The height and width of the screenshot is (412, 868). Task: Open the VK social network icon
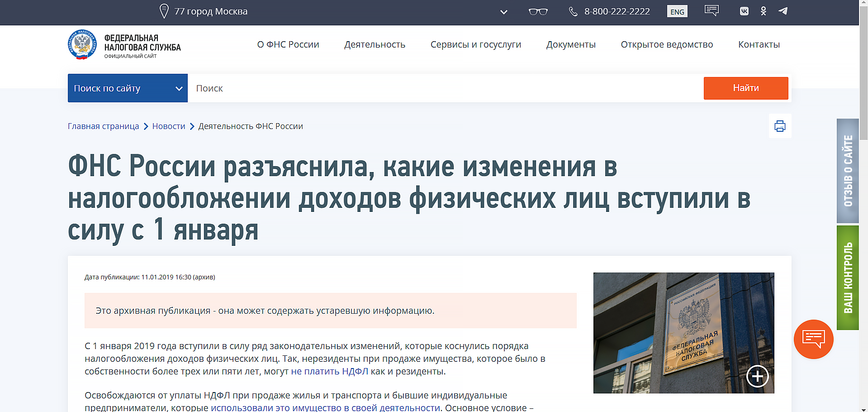point(744,11)
